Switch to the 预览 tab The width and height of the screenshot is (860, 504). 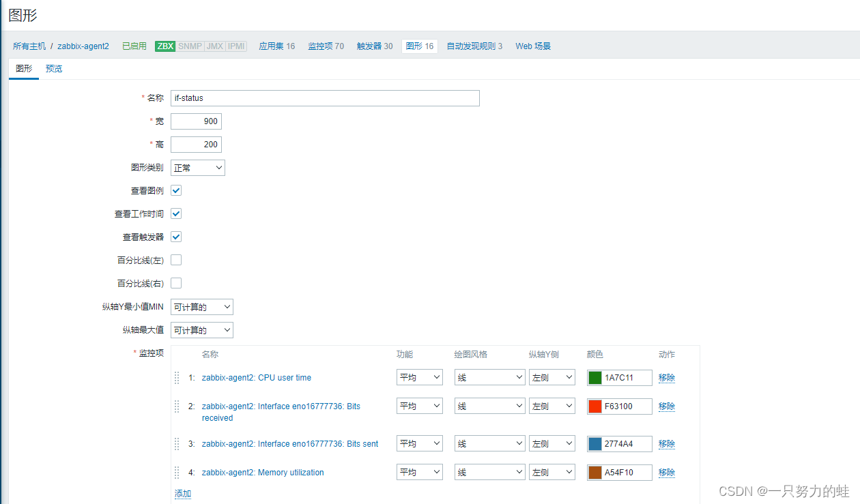pyautogui.click(x=54, y=68)
